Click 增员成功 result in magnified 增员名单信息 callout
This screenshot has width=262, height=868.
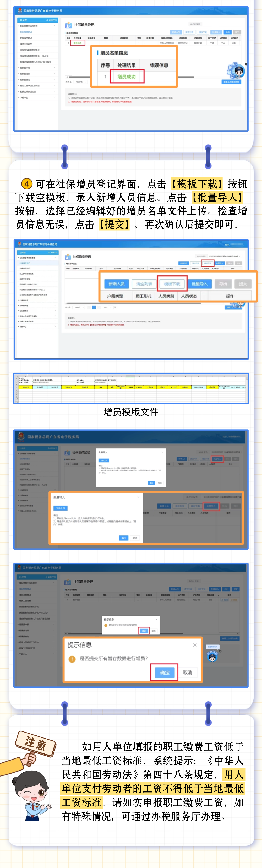tap(126, 77)
